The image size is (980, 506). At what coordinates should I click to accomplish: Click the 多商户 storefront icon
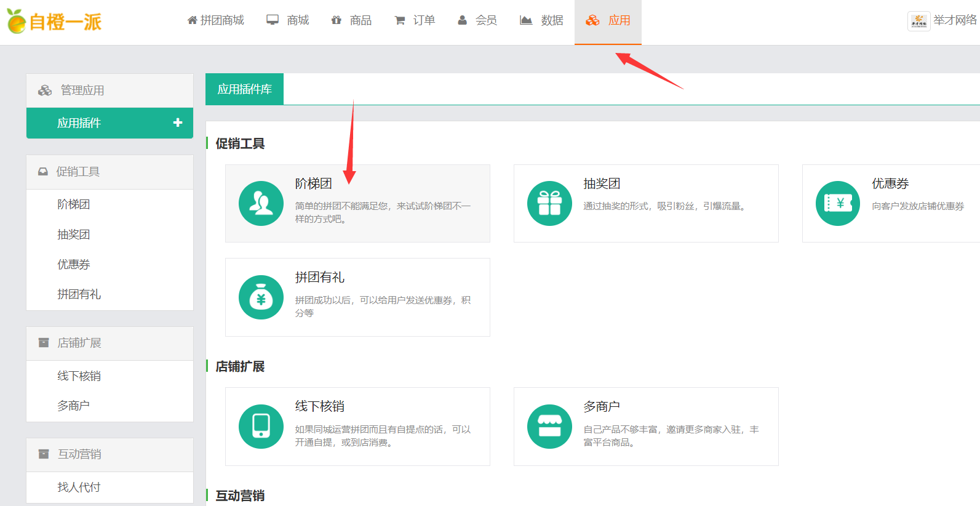pos(549,427)
